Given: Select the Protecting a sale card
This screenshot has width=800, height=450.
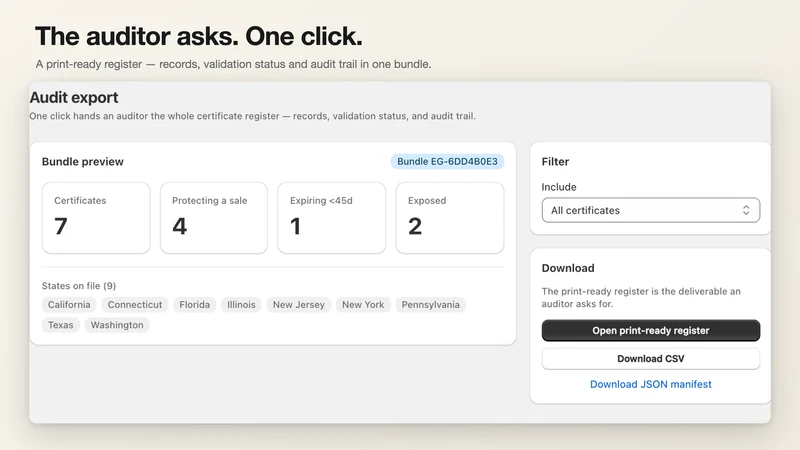Looking at the screenshot, I should point(214,218).
